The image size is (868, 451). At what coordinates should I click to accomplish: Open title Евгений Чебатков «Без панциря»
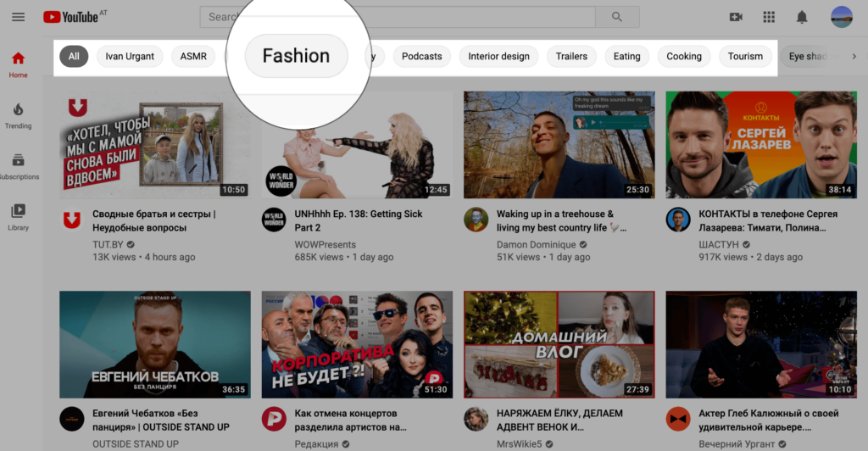pyautogui.click(x=160, y=420)
